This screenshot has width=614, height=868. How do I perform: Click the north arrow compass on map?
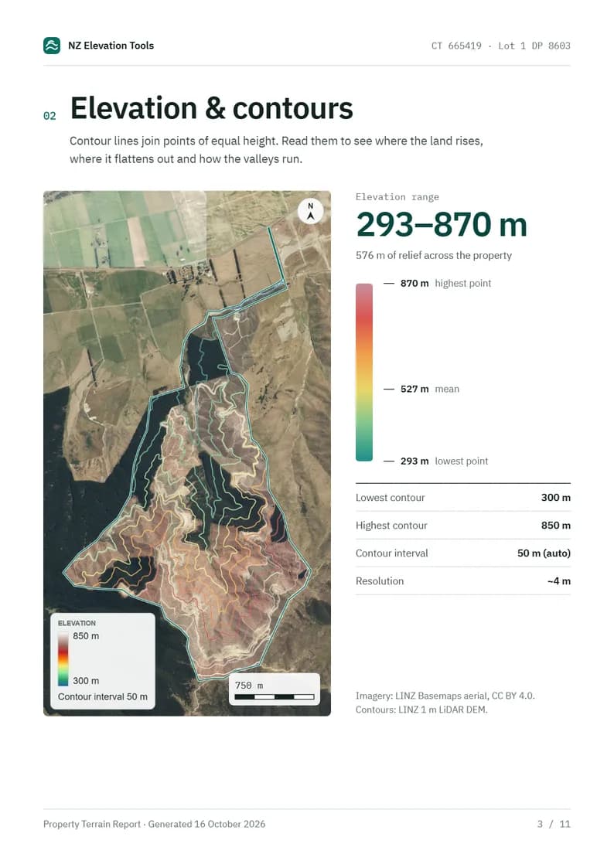(311, 212)
